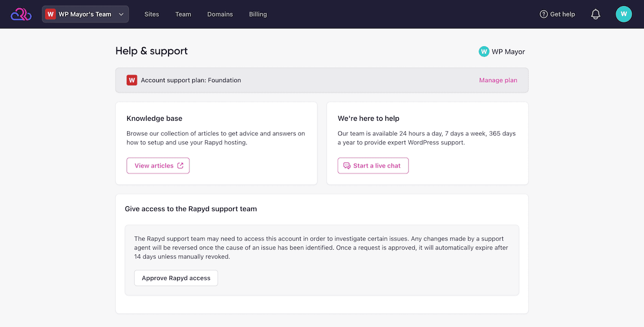Open the Team menu item
Screen dimensions: 644x327
pos(183,14)
